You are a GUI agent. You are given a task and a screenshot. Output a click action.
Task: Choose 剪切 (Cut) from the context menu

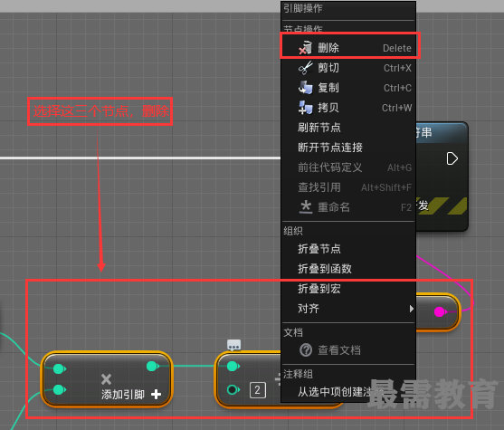(x=348, y=68)
